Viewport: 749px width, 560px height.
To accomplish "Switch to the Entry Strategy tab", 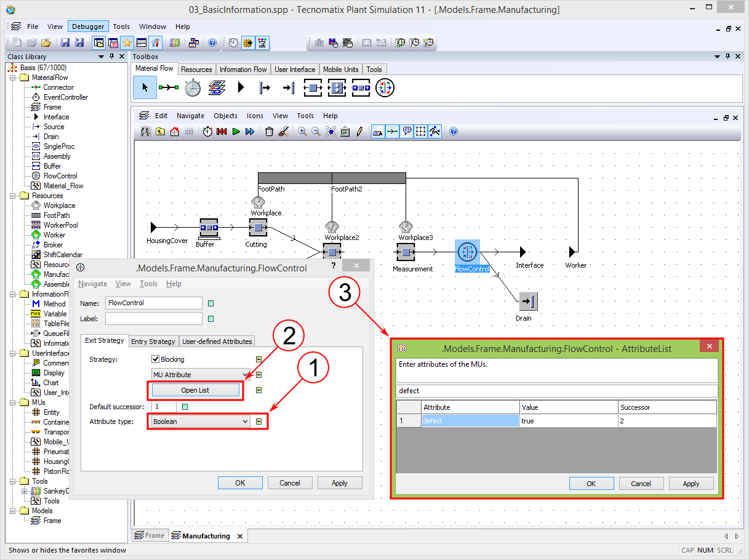I will [153, 342].
